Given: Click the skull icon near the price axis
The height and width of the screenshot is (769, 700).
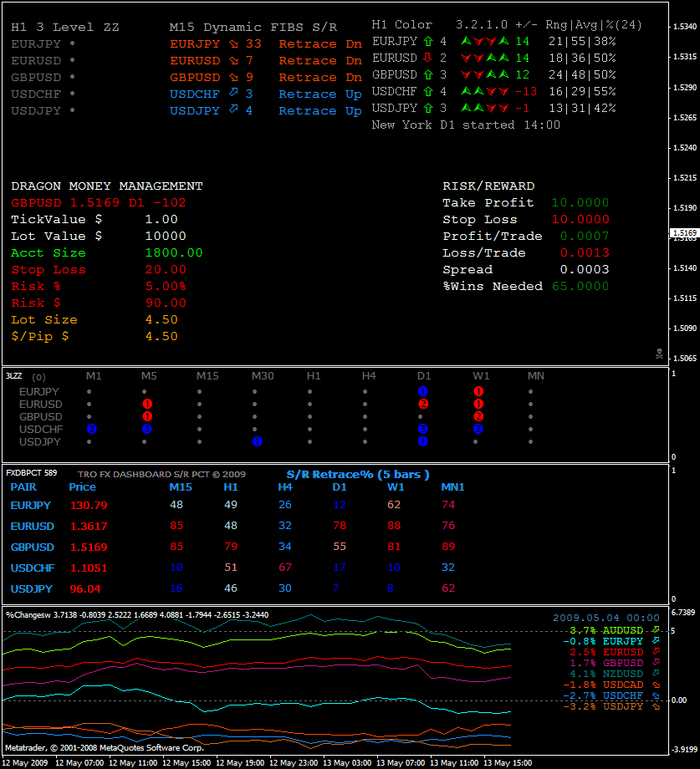Looking at the screenshot, I should (x=659, y=354).
